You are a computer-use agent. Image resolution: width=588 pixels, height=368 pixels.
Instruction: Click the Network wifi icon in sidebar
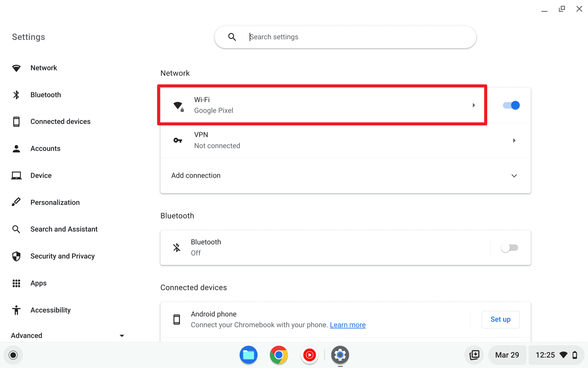click(16, 68)
